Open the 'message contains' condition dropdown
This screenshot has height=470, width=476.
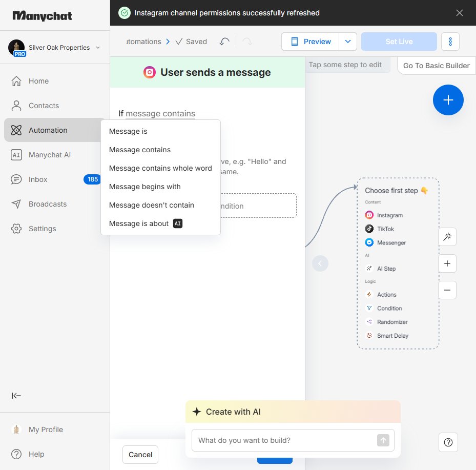coord(160,114)
